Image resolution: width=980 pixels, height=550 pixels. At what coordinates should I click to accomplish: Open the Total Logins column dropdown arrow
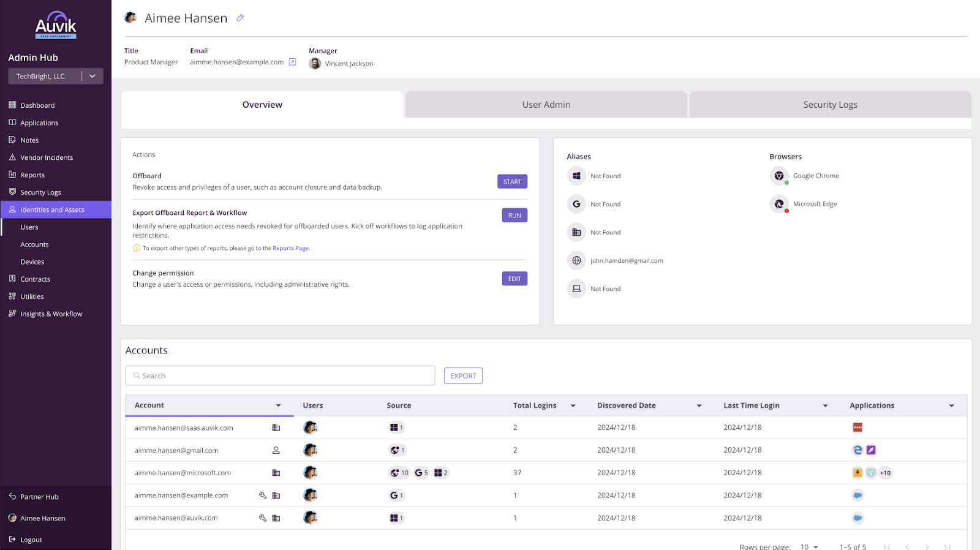[573, 405]
